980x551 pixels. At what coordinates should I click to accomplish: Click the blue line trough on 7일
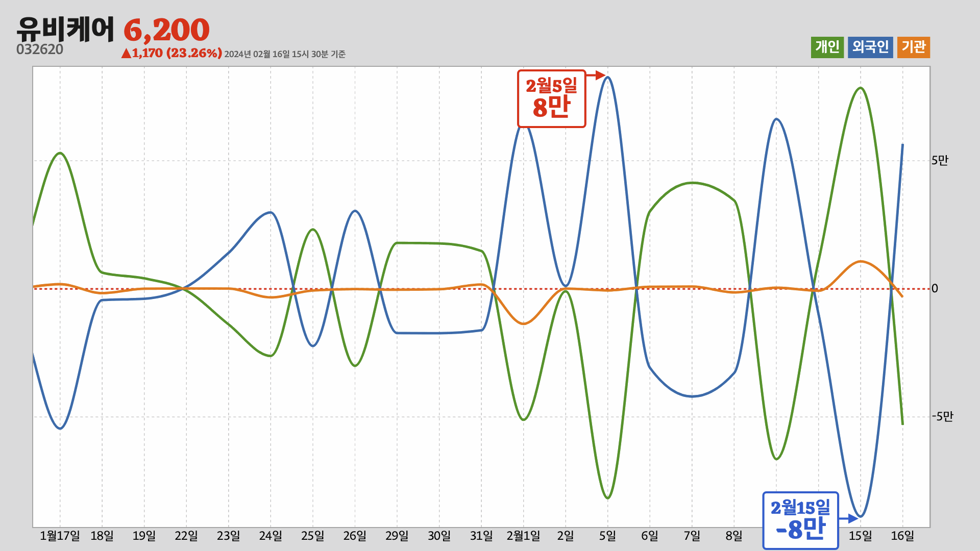click(692, 396)
